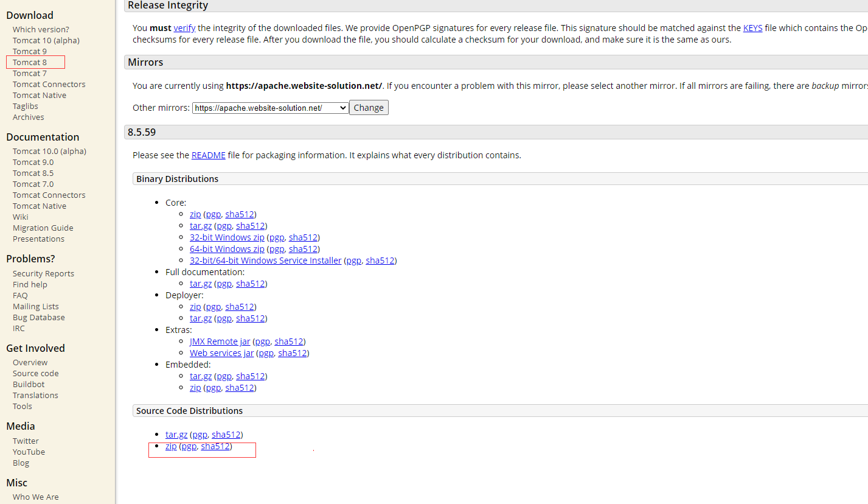The image size is (868, 504).
Task: Open Tomcat 8.5 documentation
Action: point(33,173)
